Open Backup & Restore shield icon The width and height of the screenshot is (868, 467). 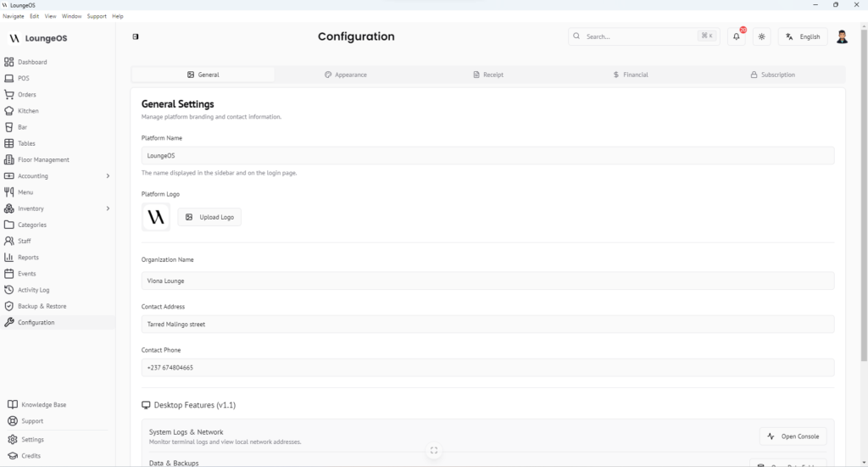(x=9, y=306)
